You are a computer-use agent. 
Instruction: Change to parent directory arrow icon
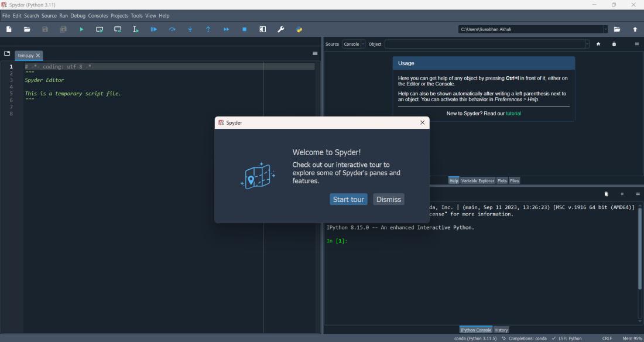(635, 29)
